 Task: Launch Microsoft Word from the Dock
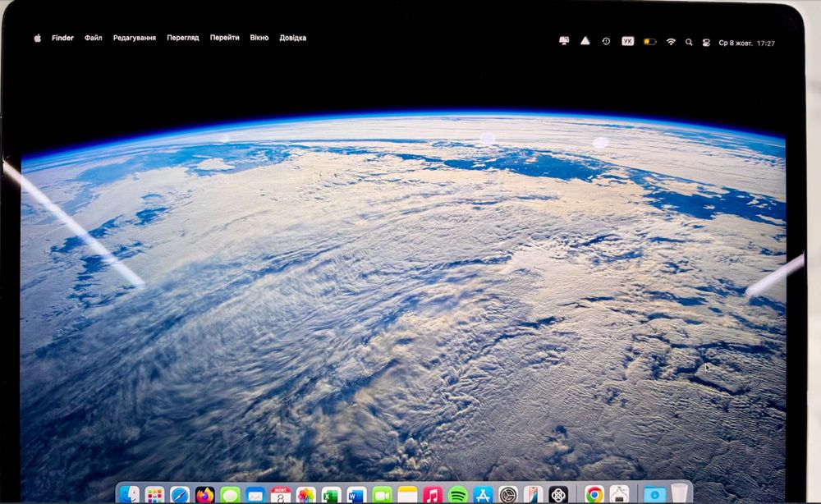(356, 495)
